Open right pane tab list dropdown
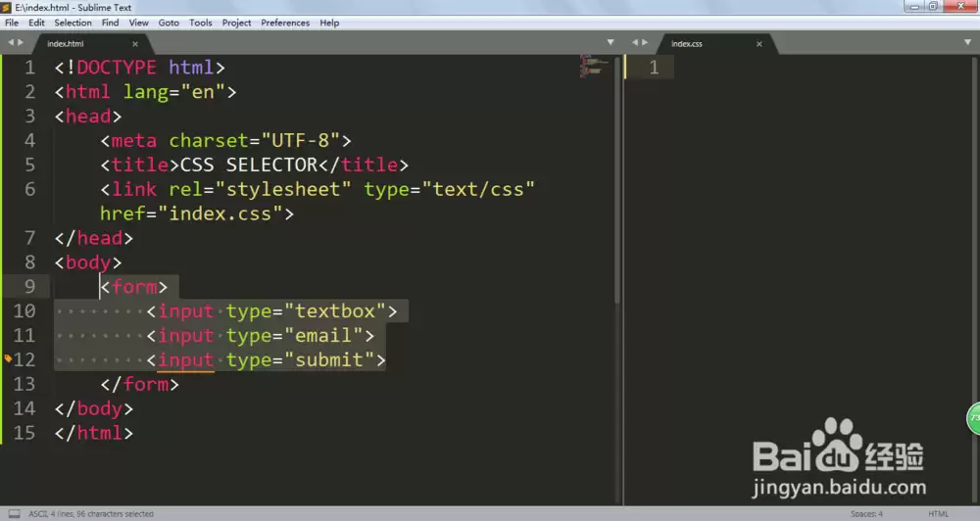This screenshot has width=980, height=521. click(967, 42)
